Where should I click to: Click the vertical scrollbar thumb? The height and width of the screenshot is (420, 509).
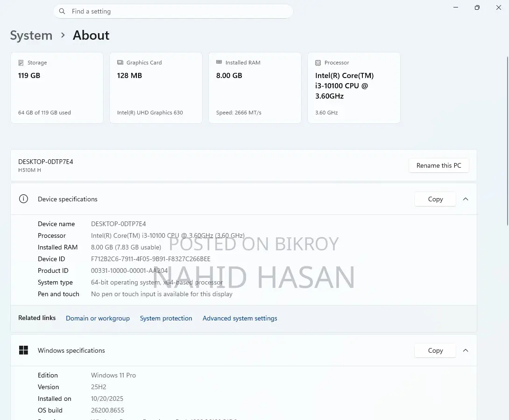(x=508, y=141)
